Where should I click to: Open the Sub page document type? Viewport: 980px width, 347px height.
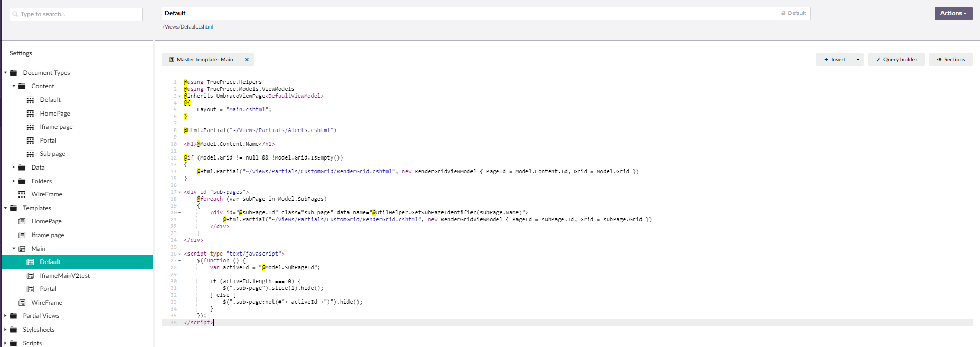(x=52, y=154)
